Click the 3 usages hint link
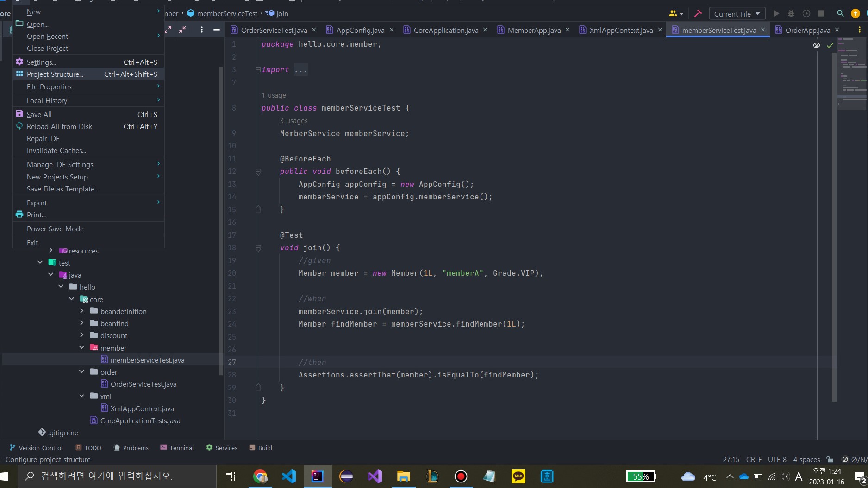 coord(293,121)
